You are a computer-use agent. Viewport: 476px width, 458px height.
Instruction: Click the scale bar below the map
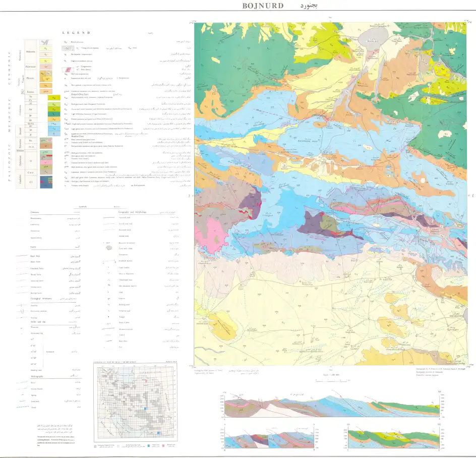(x=332, y=380)
